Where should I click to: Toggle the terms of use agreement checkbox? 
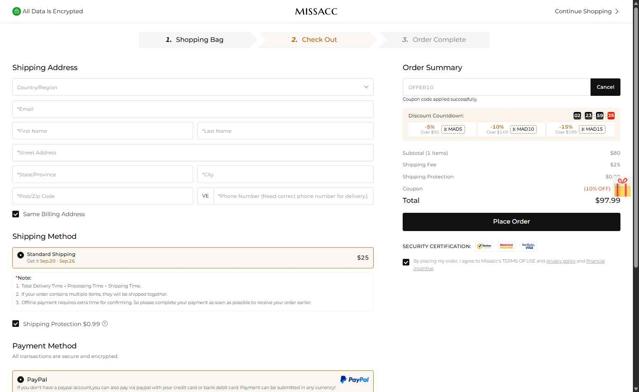(x=406, y=262)
